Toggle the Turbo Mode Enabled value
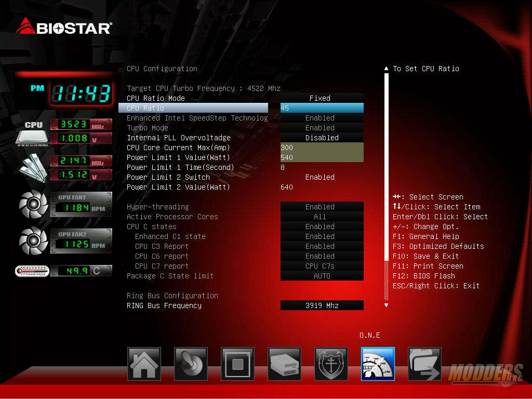 click(322, 128)
